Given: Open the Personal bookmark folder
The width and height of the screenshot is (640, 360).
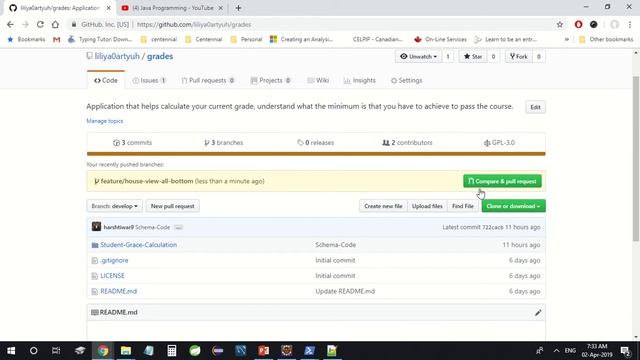Looking at the screenshot, I should [246, 39].
